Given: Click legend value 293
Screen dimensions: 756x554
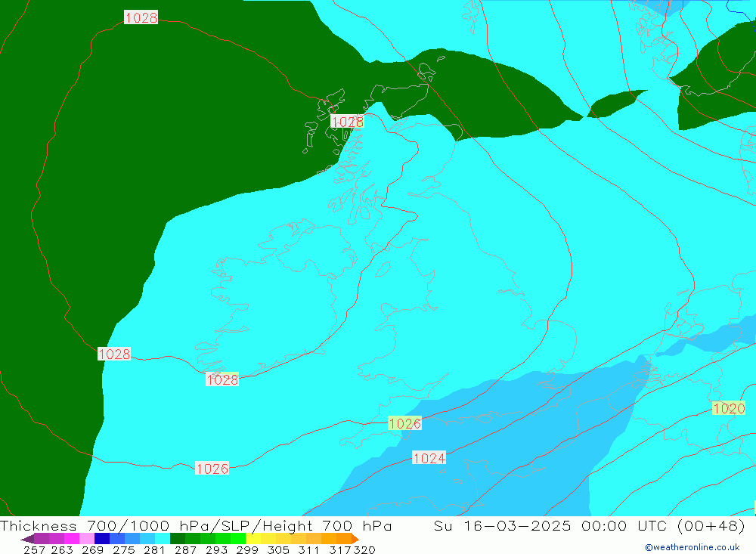Looking at the screenshot, I should [x=216, y=549].
